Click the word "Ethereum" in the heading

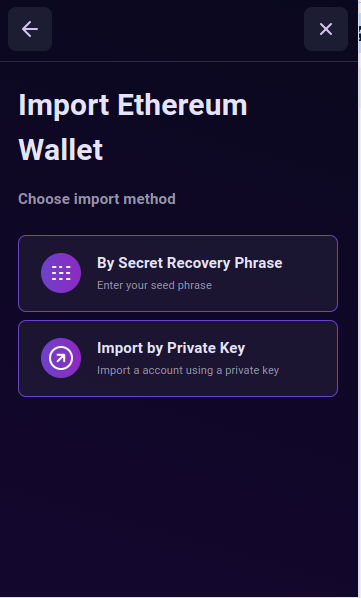click(x=182, y=105)
